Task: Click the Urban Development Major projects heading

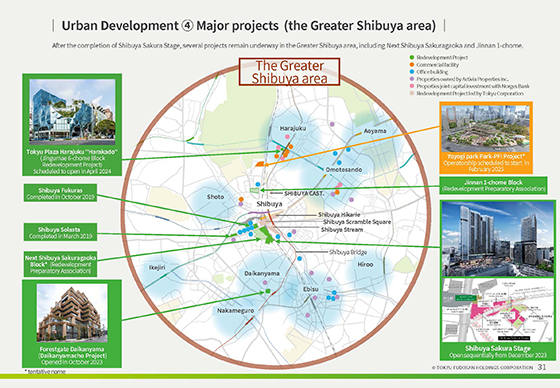Action: pyautogui.click(x=249, y=26)
